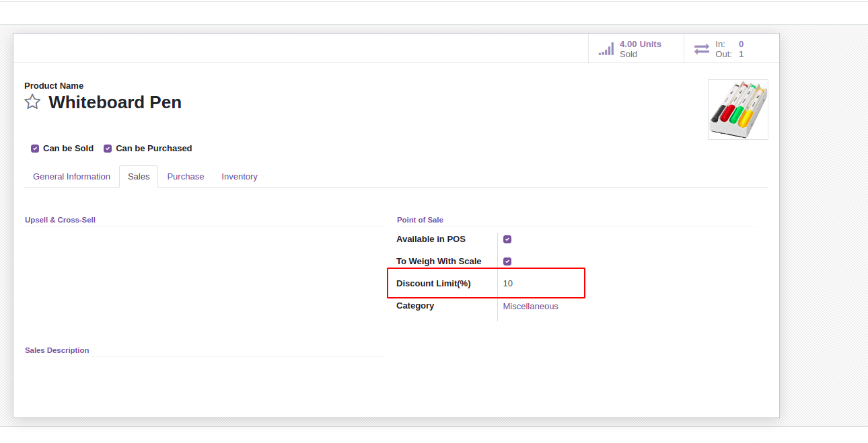The image size is (868, 443).
Task: Click the 4.00 Units Sold text
Action: click(640, 49)
